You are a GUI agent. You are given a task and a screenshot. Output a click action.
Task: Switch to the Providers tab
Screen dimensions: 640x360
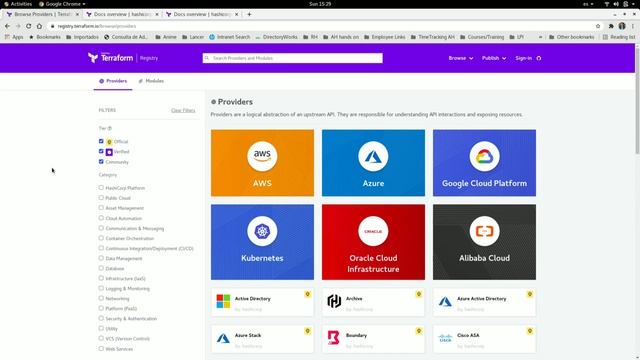[113, 81]
